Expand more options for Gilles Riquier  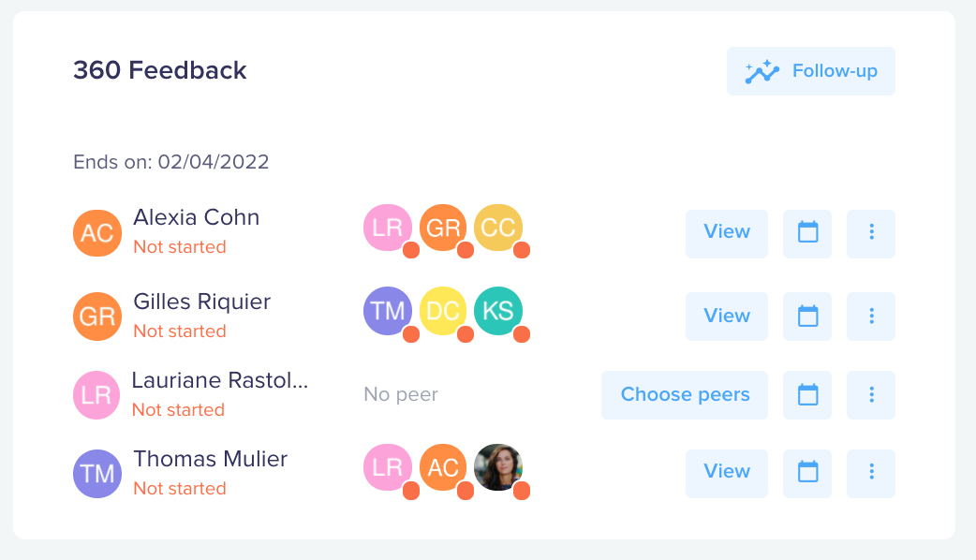(x=871, y=317)
